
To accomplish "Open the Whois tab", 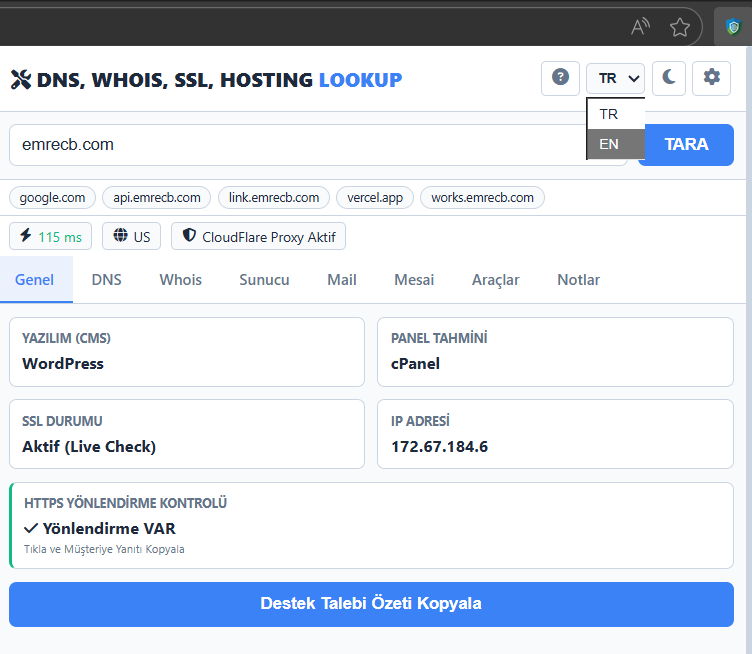I will click(x=180, y=280).
